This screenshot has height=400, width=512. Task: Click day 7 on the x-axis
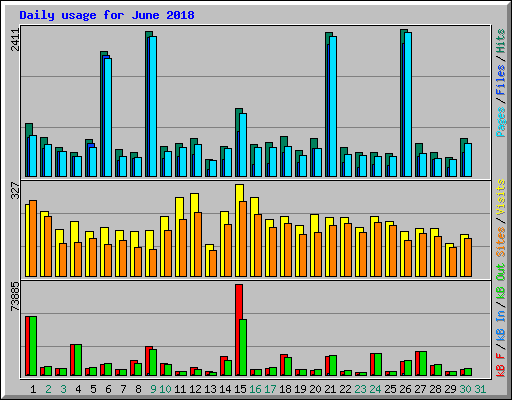point(123,389)
